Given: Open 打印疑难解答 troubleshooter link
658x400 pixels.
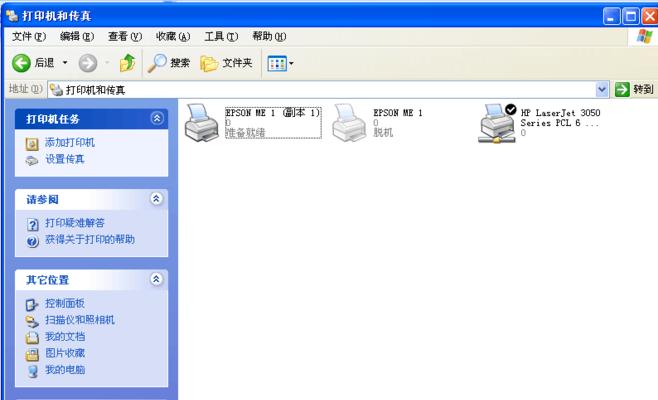Looking at the screenshot, I should coord(75,223).
